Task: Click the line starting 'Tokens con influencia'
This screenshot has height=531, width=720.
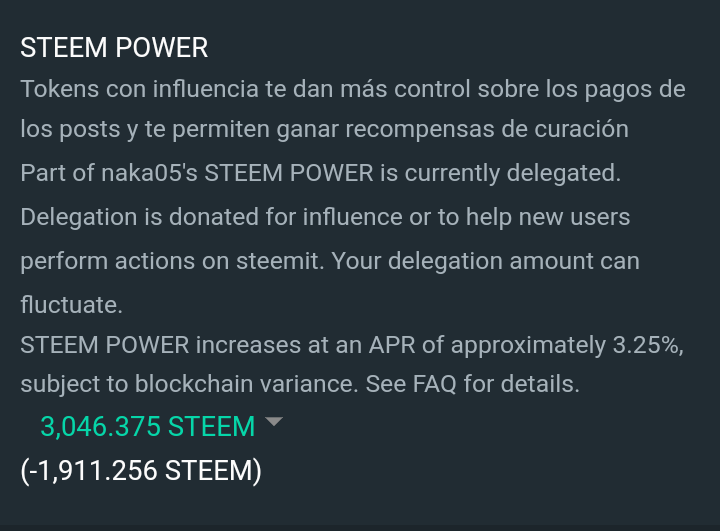Action: pos(353,89)
